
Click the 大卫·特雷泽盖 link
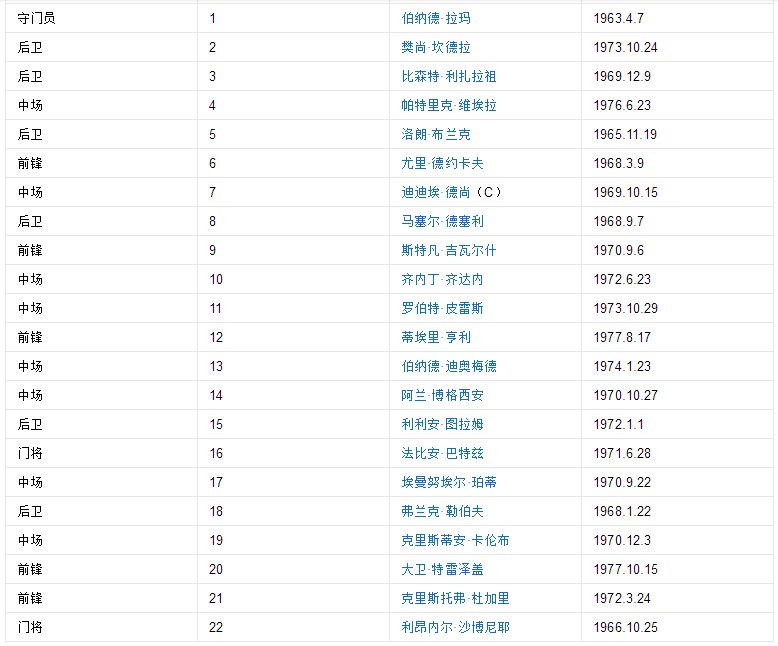(442, 569)
